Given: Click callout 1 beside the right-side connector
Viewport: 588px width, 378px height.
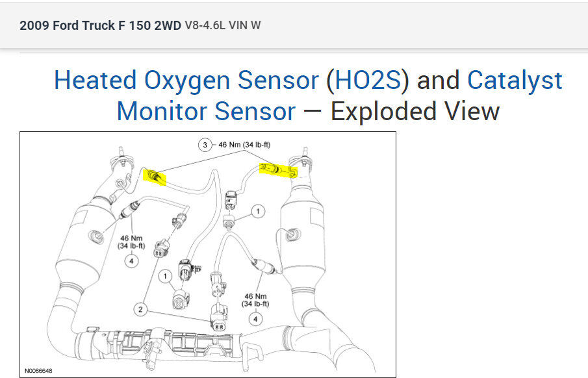Looking at the screenshot, I should [x=258, y=211].
